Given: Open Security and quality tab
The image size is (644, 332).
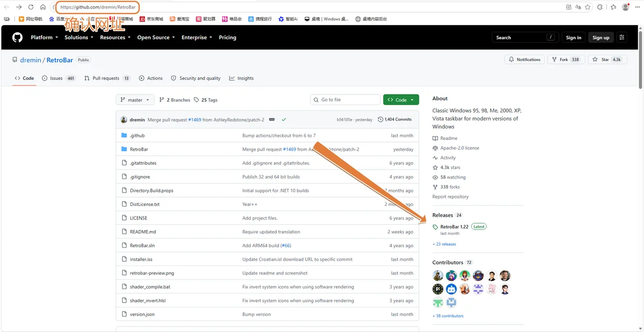Looking at the screenshot, I should tap(196, 78).
